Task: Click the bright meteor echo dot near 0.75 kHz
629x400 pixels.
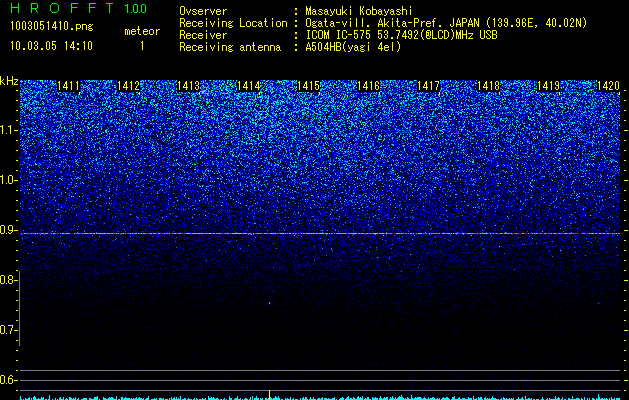Action: 270,303
